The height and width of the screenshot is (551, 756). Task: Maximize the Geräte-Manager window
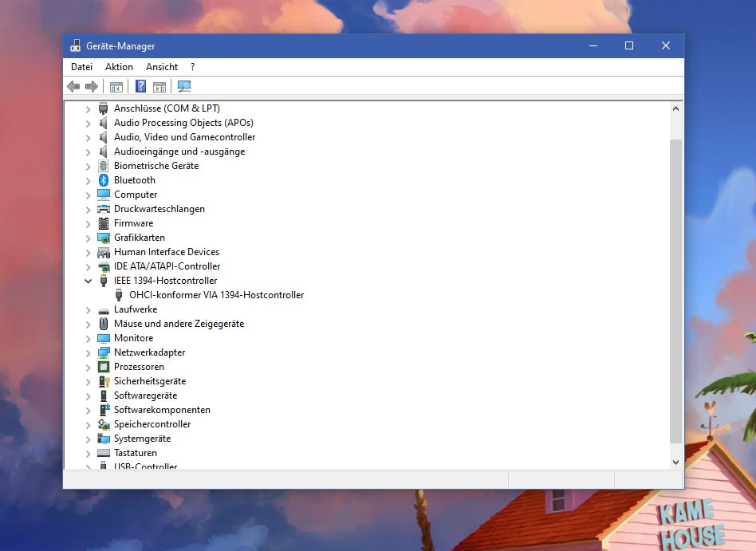pyautogui.click(x=629, y=45)
